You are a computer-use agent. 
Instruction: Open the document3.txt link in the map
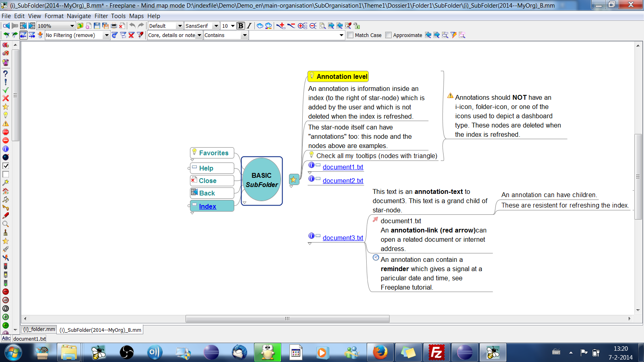point(343,238)
